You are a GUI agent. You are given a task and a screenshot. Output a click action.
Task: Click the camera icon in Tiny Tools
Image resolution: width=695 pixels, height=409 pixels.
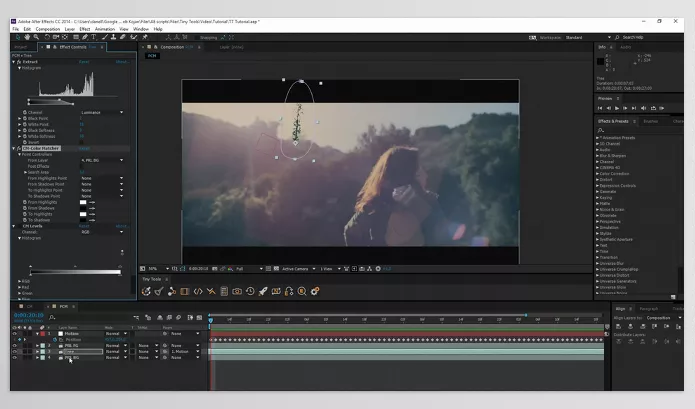pos(237,291)
